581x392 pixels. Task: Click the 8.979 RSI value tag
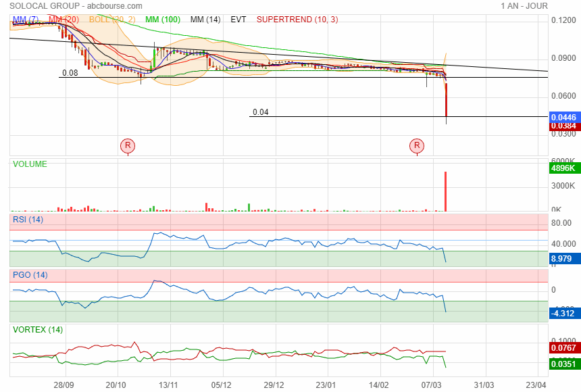click(x=565, y=258)
